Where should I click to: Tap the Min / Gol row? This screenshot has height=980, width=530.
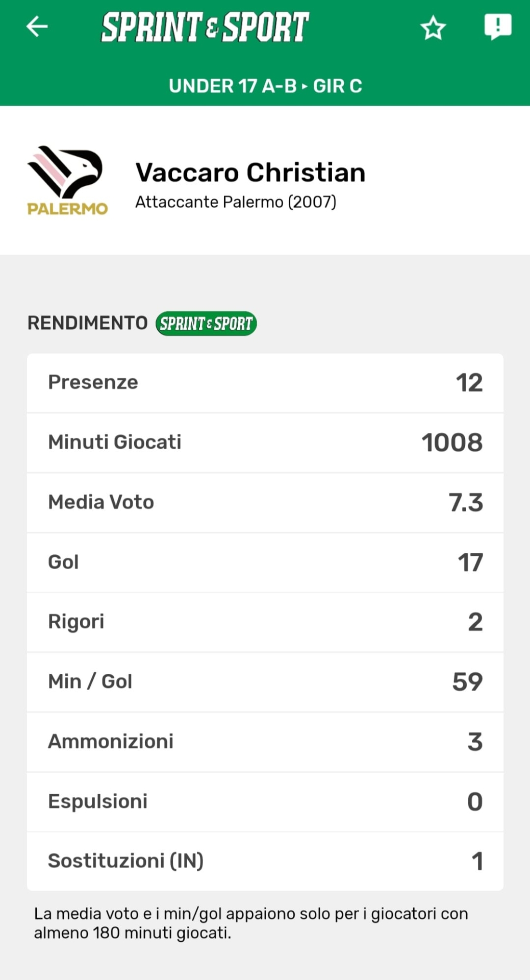tap(265, 681)
